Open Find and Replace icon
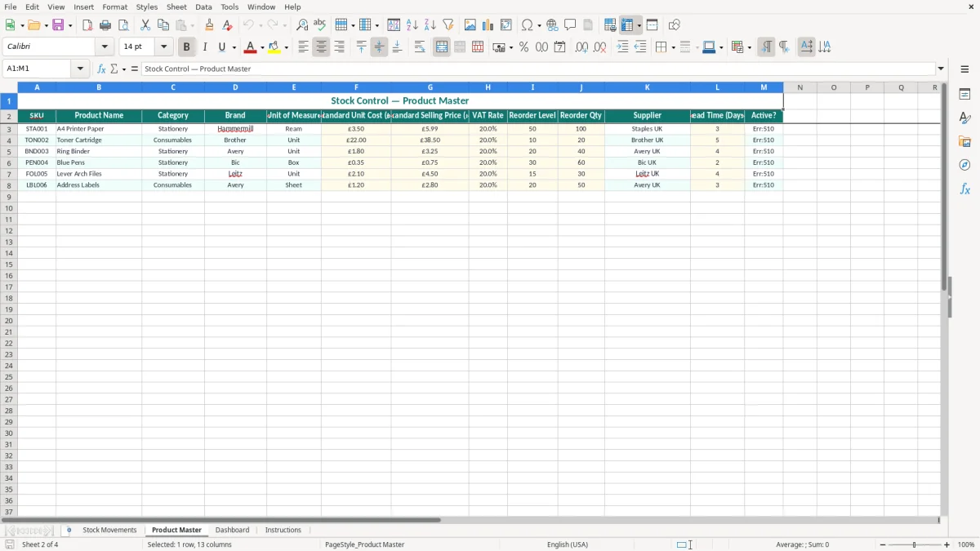This screenshot has height=551, width=980. 302,25
